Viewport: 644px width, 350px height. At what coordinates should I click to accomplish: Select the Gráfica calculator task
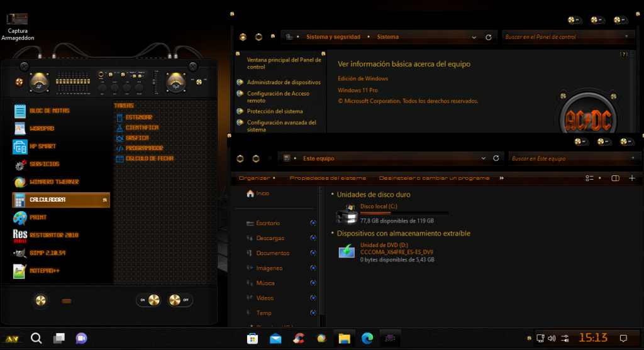[132, 138]
